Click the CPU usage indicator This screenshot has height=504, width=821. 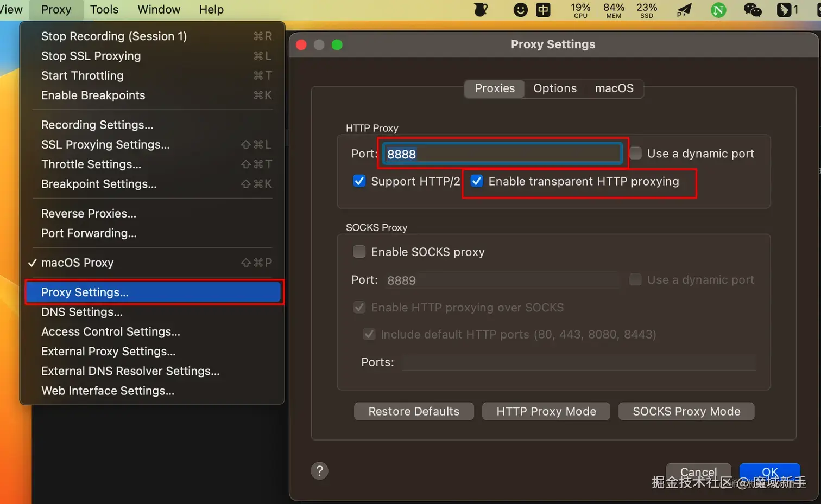pos(580,10)
